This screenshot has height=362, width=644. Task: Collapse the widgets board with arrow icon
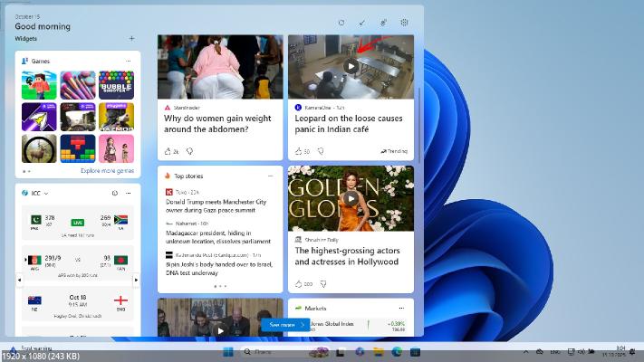click(x=362, y=23)
